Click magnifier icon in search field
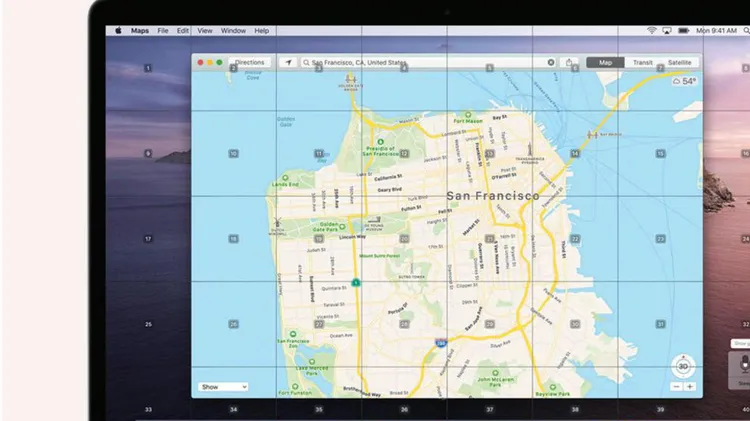This screenshot has height=421, width=750. 306,63
